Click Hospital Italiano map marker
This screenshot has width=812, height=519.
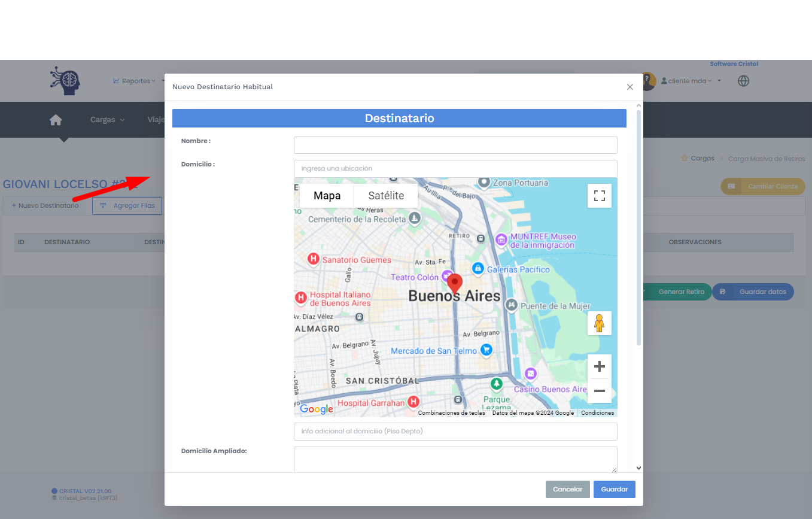coord(301,297)
